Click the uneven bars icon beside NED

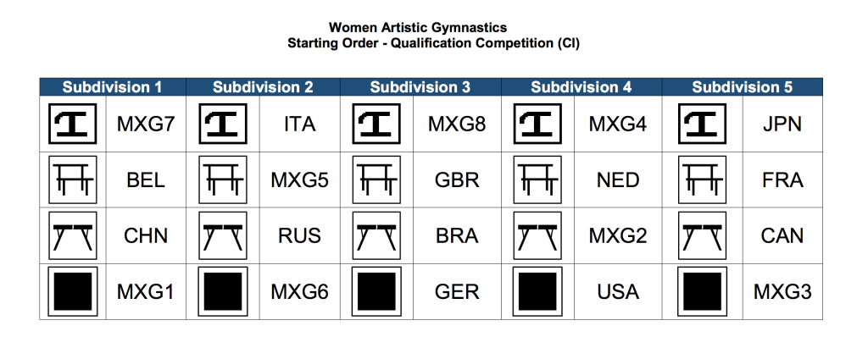pos(537,180)
